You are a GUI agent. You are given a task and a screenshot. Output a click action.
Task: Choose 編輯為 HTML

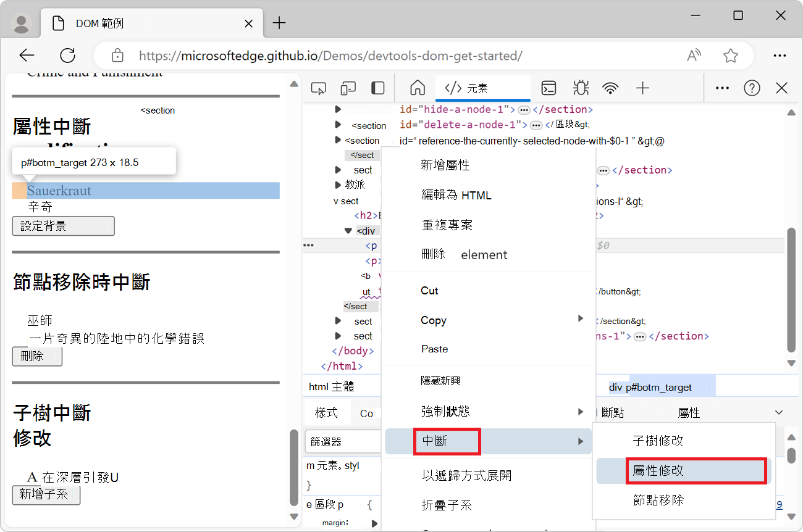point(489,195)
